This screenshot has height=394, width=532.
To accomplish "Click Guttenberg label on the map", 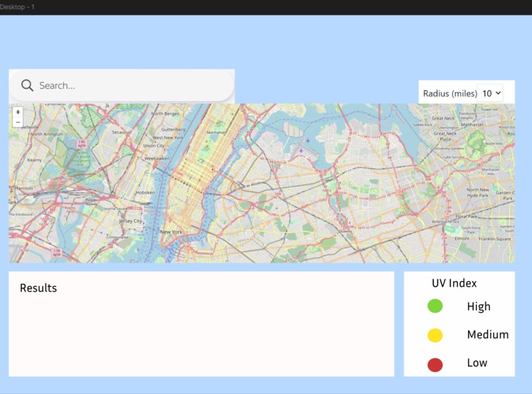I will pyautogui.click(x=173, y=129).
